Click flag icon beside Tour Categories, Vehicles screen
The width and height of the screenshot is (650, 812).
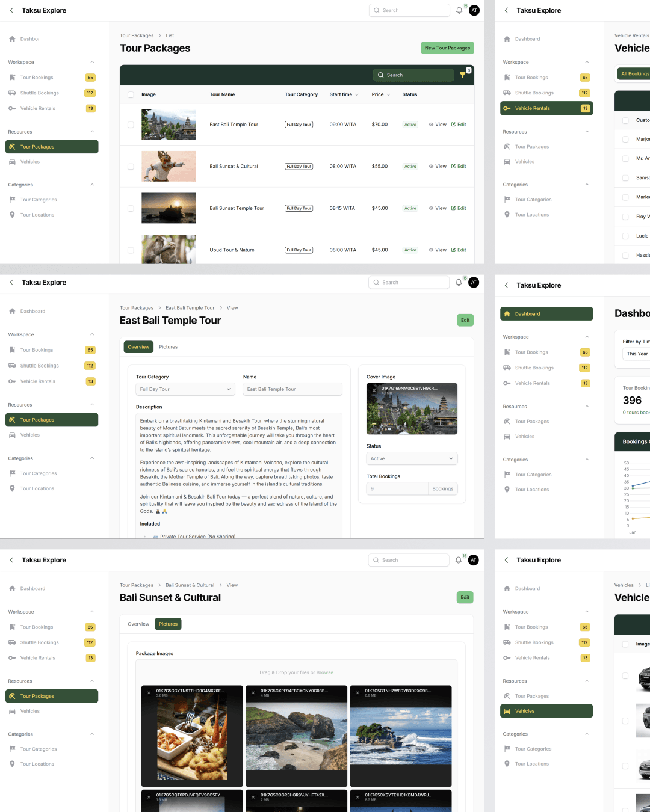coord(507,749)
